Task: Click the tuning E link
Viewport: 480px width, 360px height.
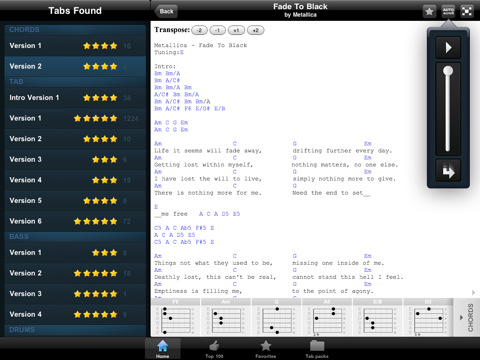Action: pos(182,52)
